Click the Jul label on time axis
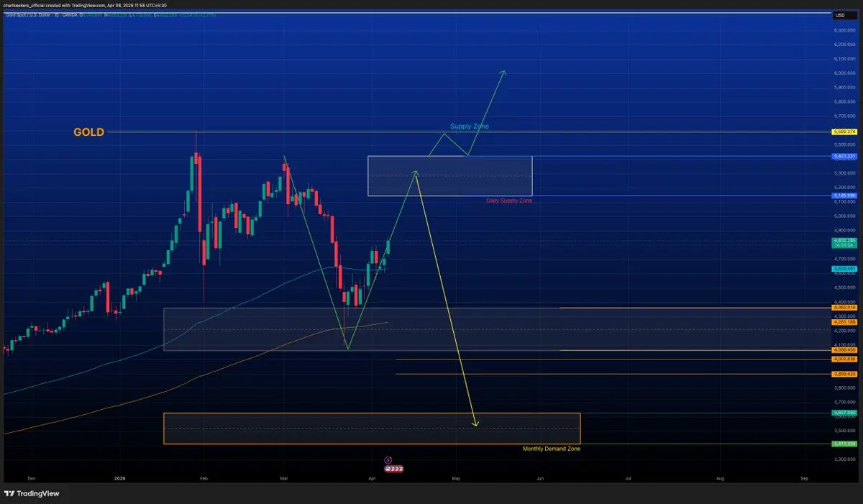Viewport: 863px width, 504px height. [628, 477]
